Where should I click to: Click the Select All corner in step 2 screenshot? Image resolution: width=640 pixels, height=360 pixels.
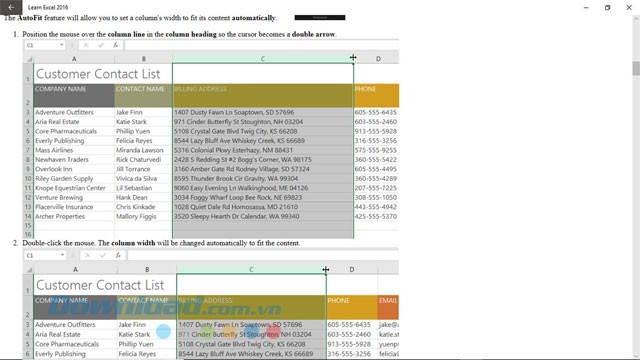click(x=29, y=270)
